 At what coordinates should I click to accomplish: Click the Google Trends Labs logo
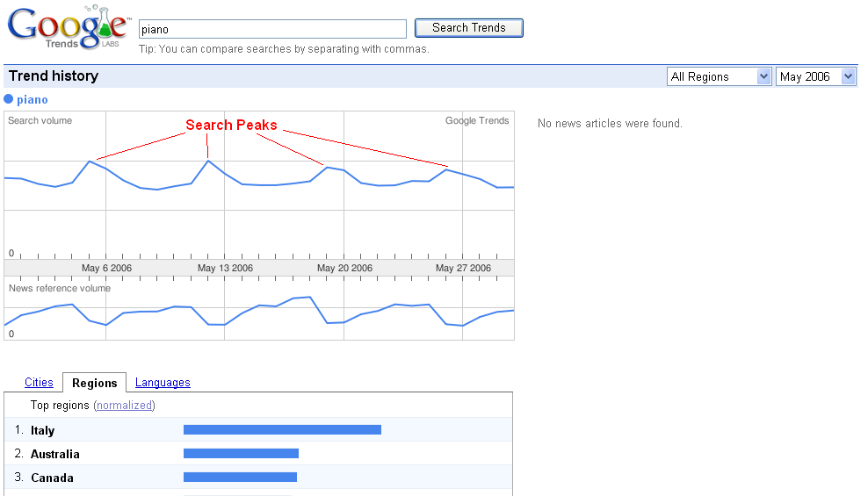69,28
